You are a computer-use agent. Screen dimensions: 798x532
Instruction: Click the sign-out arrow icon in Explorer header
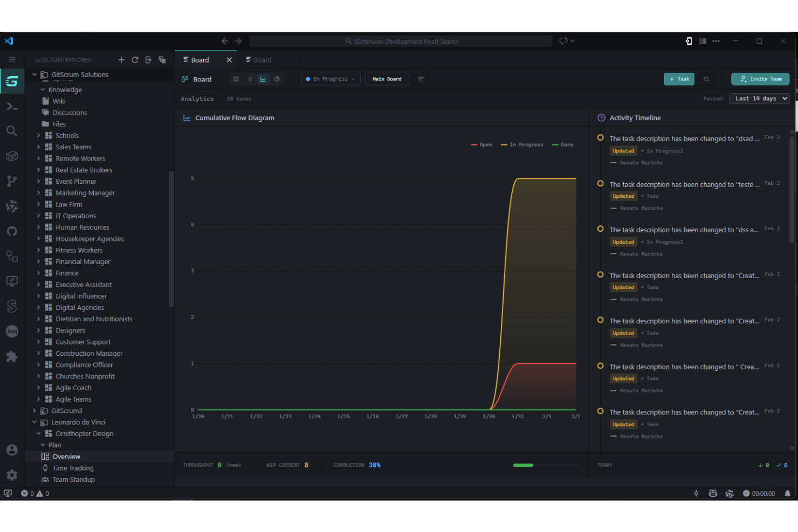pyautogui.click(x=148, y=60)
